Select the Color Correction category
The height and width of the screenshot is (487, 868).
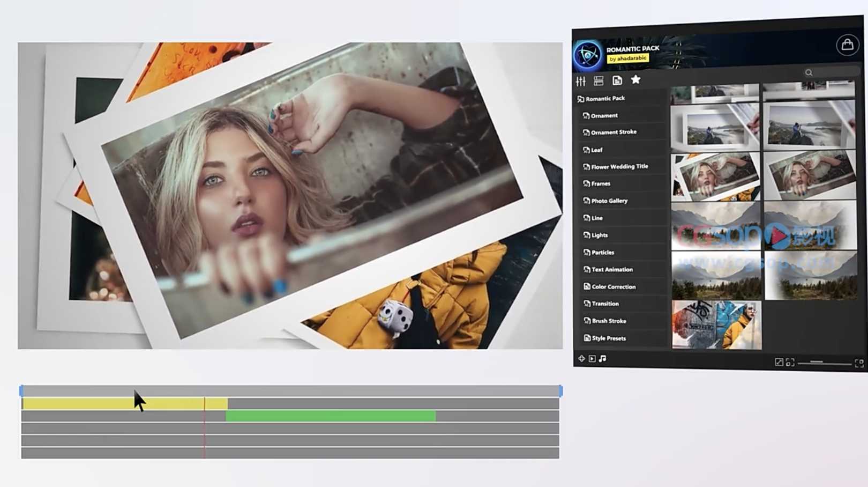[613, 287]
